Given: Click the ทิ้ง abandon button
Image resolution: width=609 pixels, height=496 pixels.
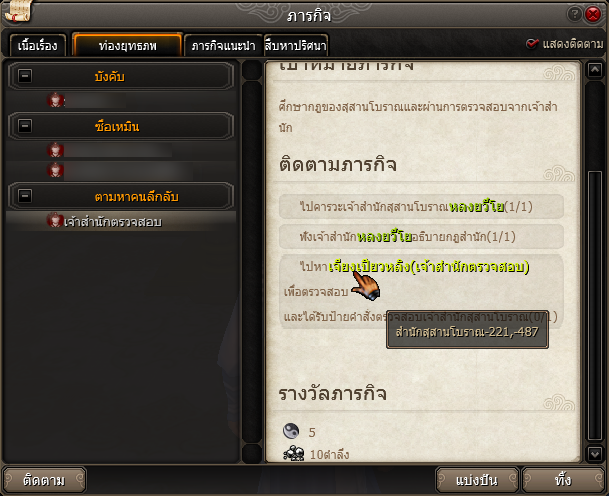Looking at the screenshot, I should [x=563, y=480].
